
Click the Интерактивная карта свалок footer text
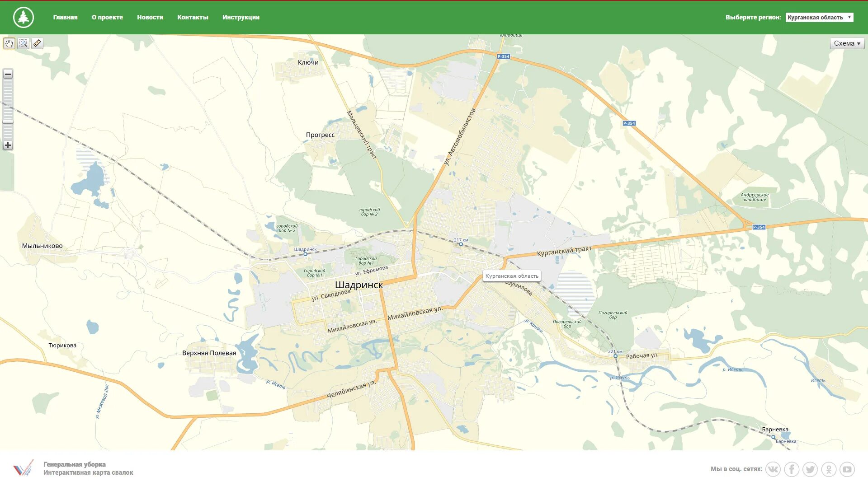click(x=88, y=472)
